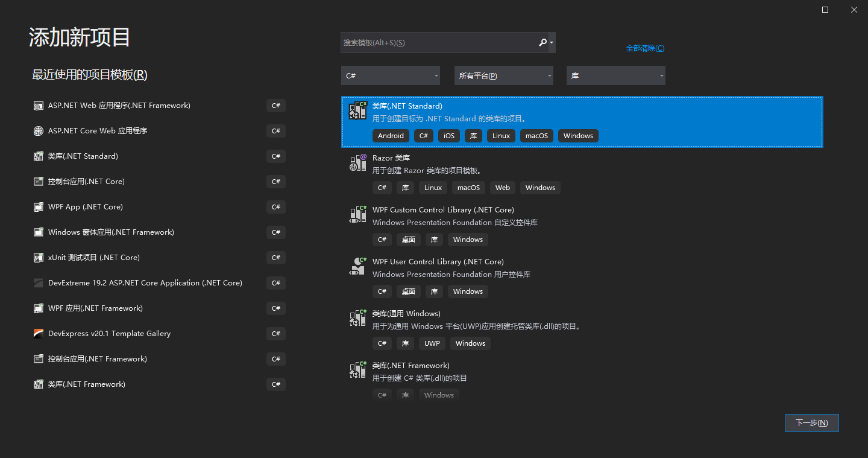Click macOS tag on selected 类库(.NET Standard)

[x=536, y=136]
